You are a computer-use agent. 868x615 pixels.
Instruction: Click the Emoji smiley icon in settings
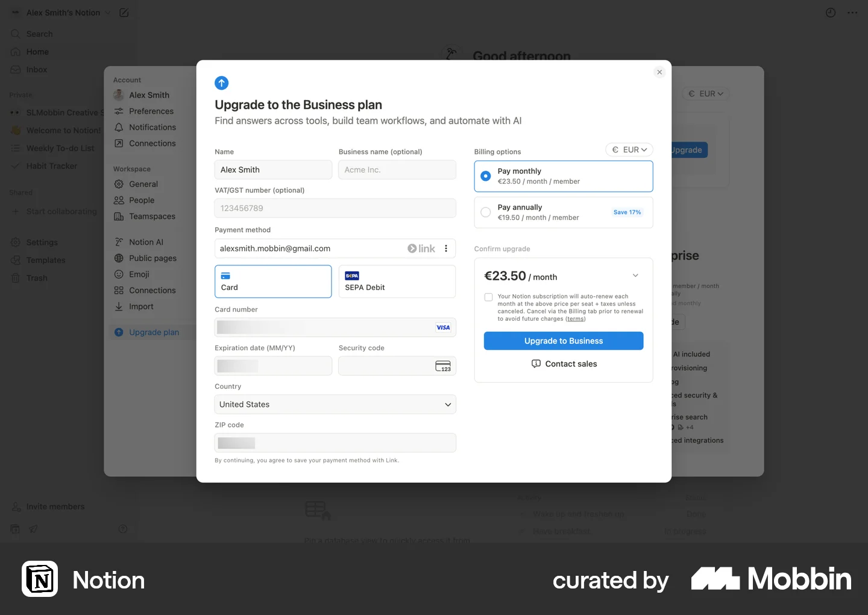coord(119,274)
